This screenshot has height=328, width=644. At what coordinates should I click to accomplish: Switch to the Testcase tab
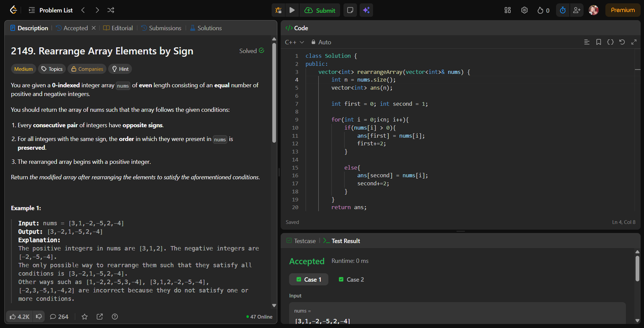301,241
